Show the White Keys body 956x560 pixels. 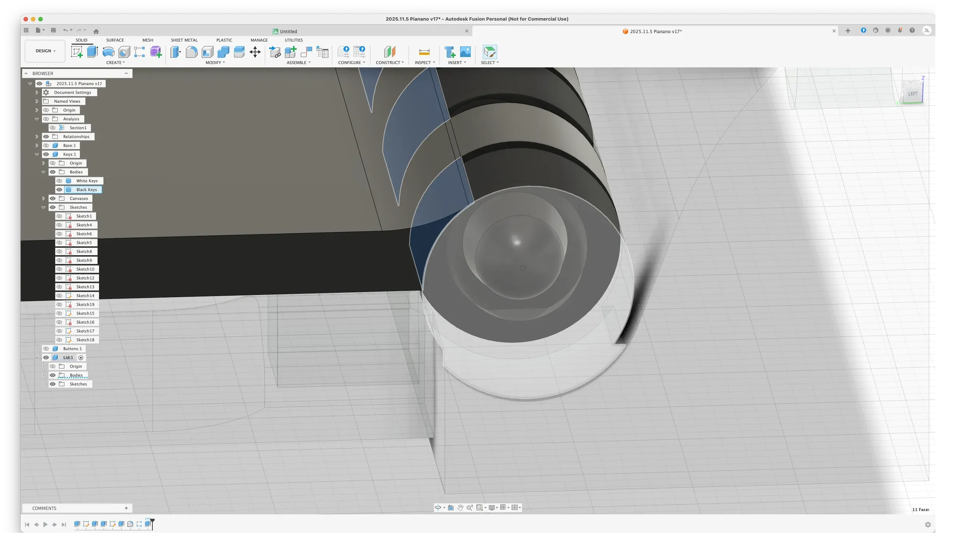pos(59,181)
